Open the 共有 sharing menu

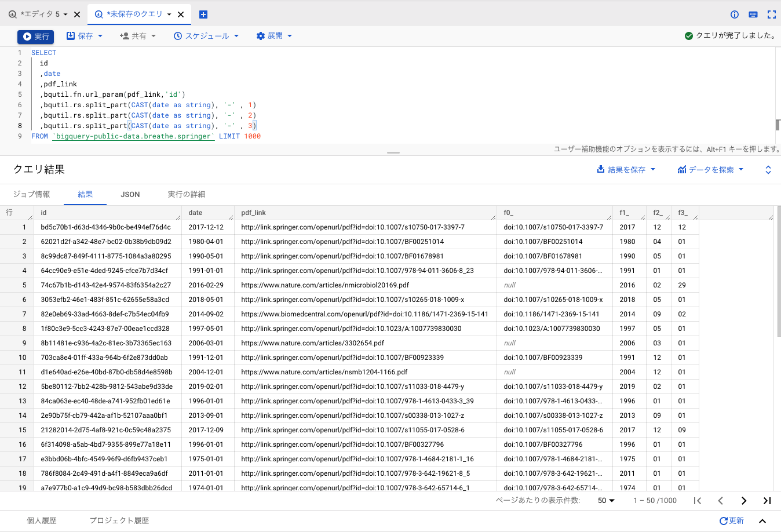pos(138,35)
